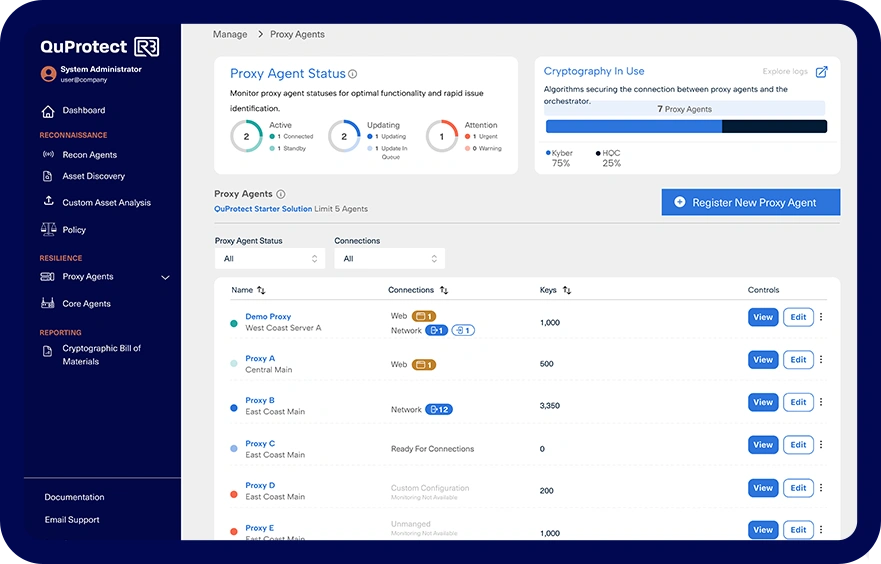Click the '3,350' keys value for Proxy B

point(550,406)
